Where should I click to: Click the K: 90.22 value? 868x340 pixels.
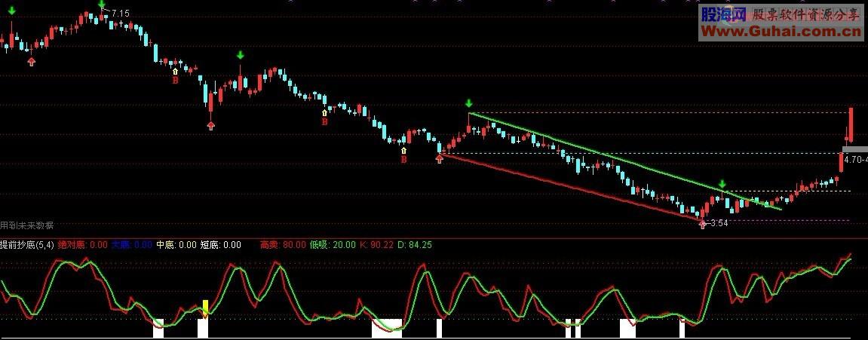coord(376,245)
